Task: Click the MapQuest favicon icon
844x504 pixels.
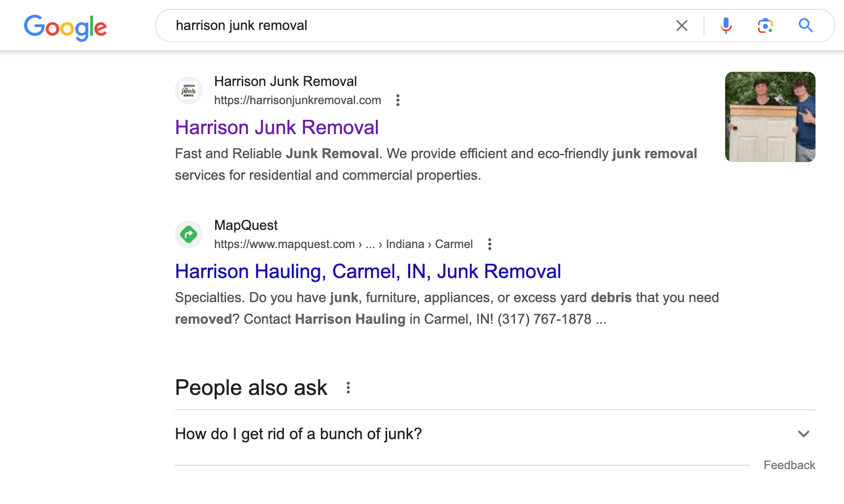Action: [x=189, y=234]
